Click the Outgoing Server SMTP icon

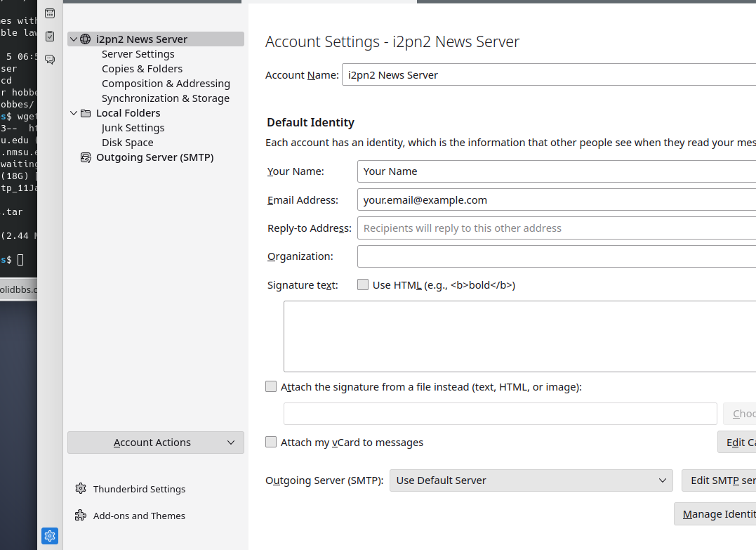click(x=86, y=158)
